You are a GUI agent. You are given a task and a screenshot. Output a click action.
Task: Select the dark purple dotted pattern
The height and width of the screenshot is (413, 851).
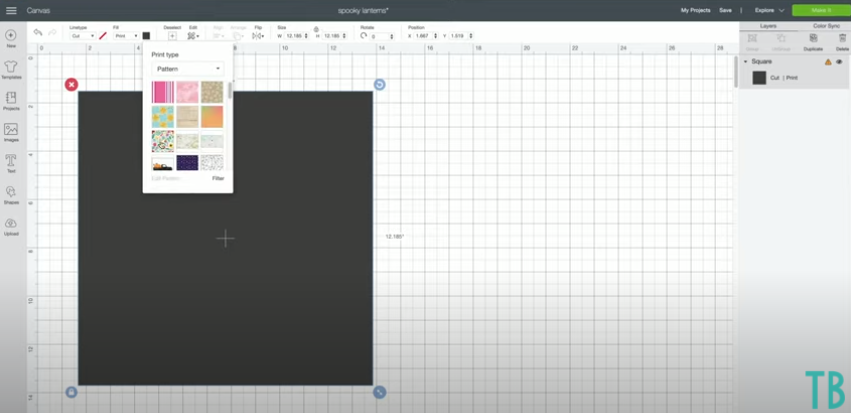pyautogui.click(x=187, y=163)
